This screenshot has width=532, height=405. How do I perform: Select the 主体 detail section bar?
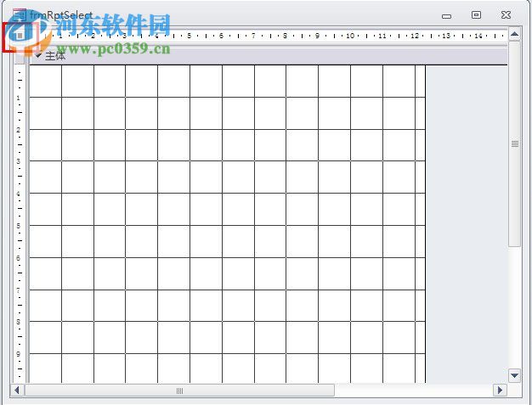click(268, 56)
